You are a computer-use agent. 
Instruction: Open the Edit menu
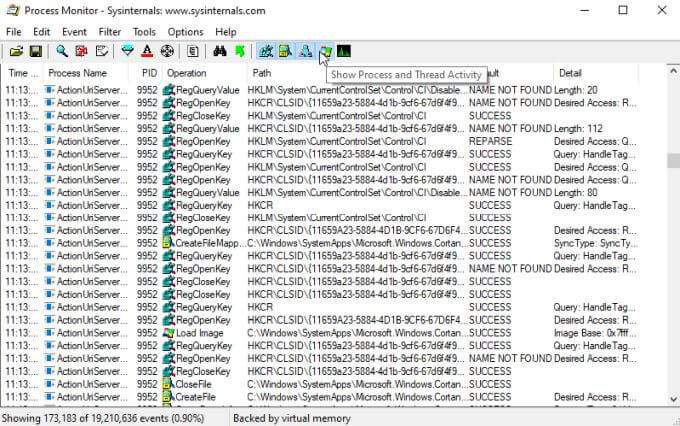tap(42, 32)
